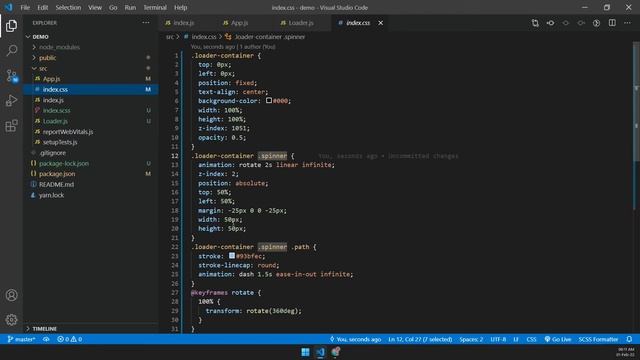Viewport: 640px width, 360px height.
Task: Click Split Editor Right icon
Action: pyautogui.click(x=612, y=23)
